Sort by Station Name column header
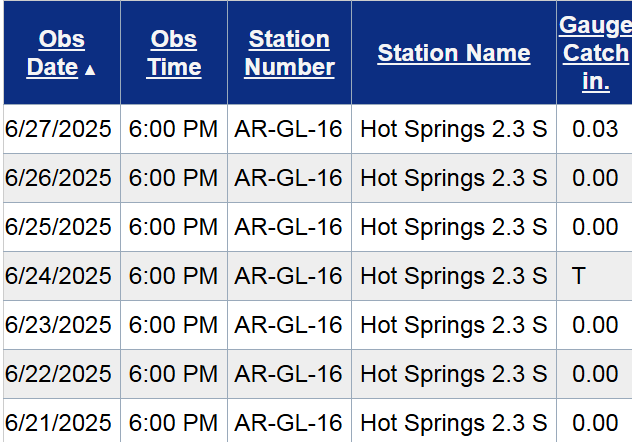632x442 pixels. tap(453, 53)
